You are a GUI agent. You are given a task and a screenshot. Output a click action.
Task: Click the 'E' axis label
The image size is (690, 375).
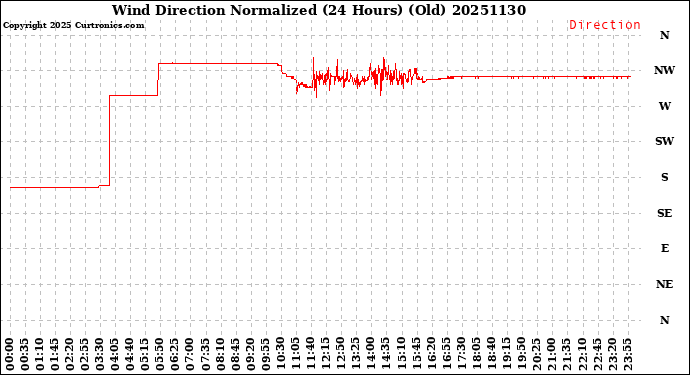tap(664, 249)
